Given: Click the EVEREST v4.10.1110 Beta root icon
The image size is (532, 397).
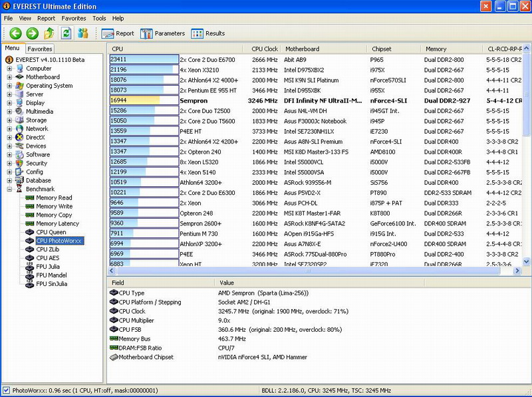Looking at the screenshot, I should 9,60.
